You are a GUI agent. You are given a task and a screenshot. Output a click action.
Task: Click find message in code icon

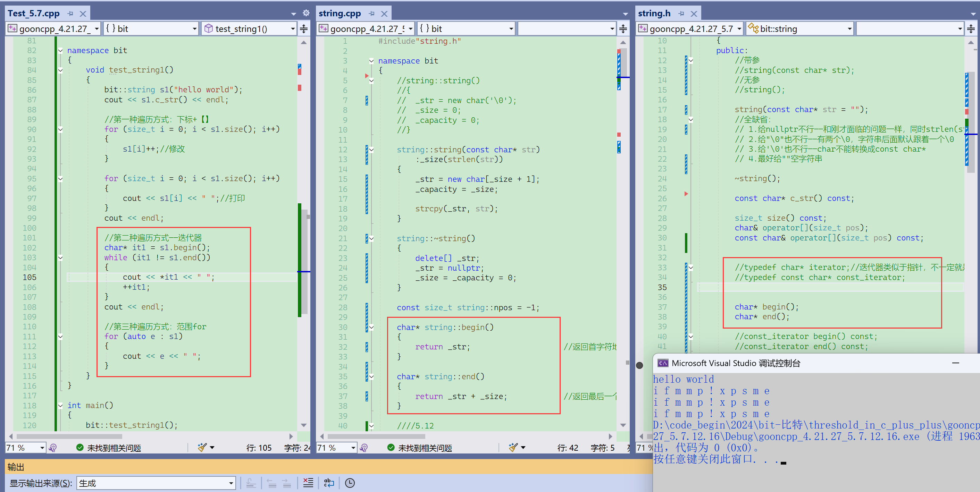(251, 483)
